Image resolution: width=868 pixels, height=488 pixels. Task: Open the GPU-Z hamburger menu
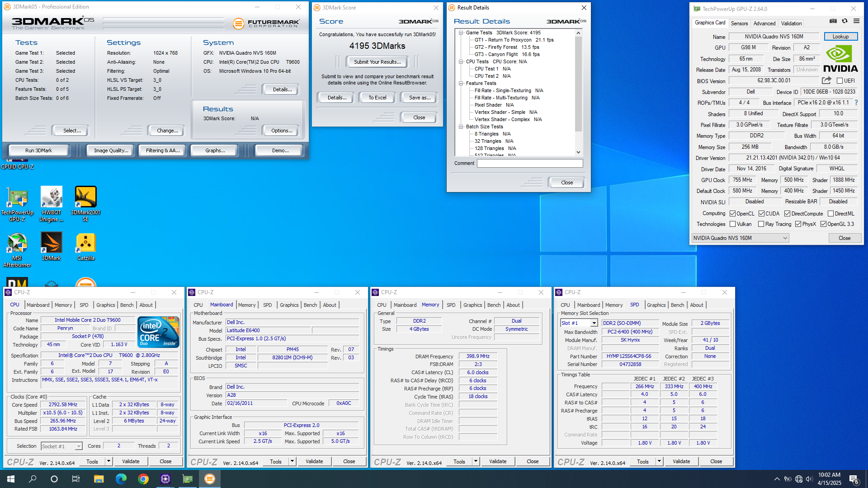click(856, 21)
